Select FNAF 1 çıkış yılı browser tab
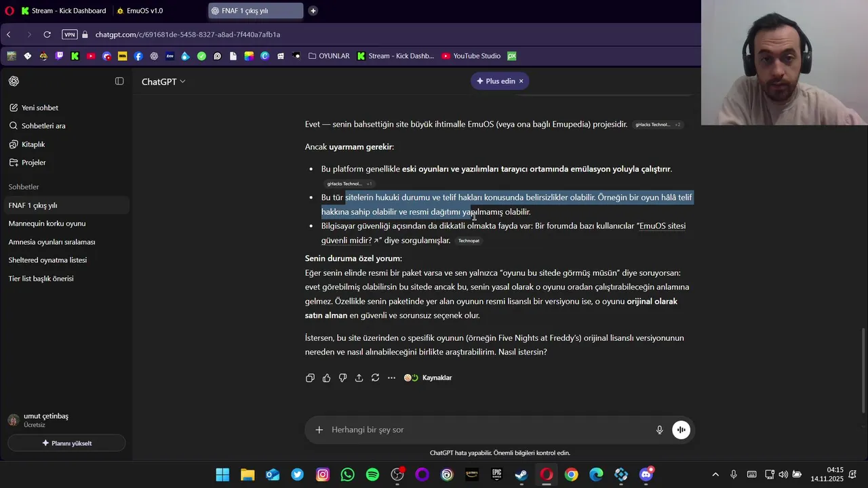This screenshot has width=868, height=488. [255, 11]
